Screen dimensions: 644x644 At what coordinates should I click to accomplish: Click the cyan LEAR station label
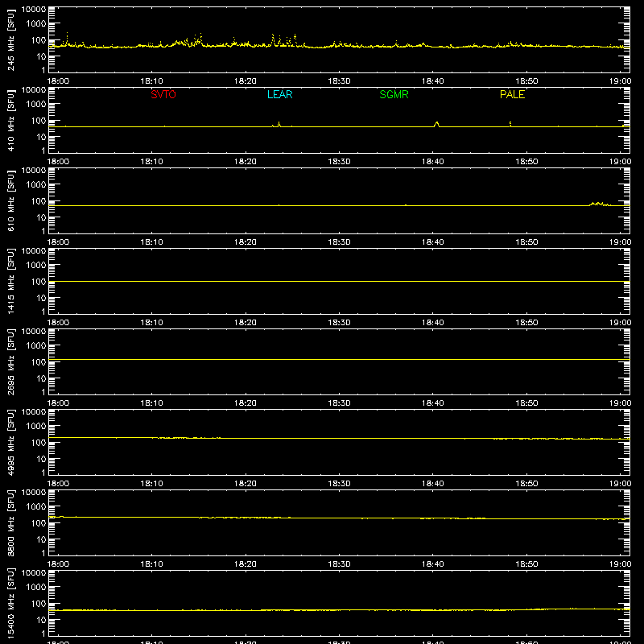click(279, 94)
